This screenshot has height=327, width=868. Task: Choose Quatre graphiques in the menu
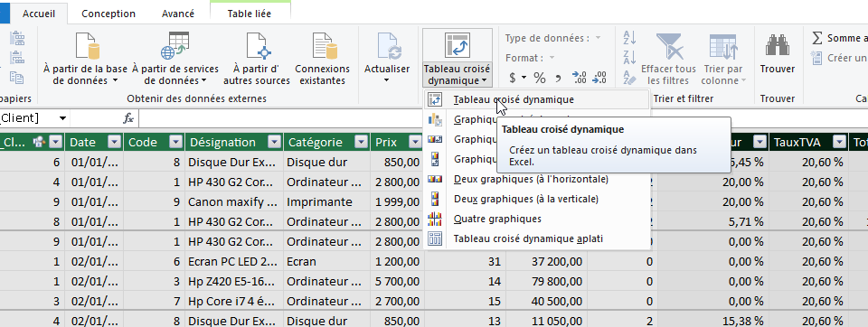click(x=497, y=219)
